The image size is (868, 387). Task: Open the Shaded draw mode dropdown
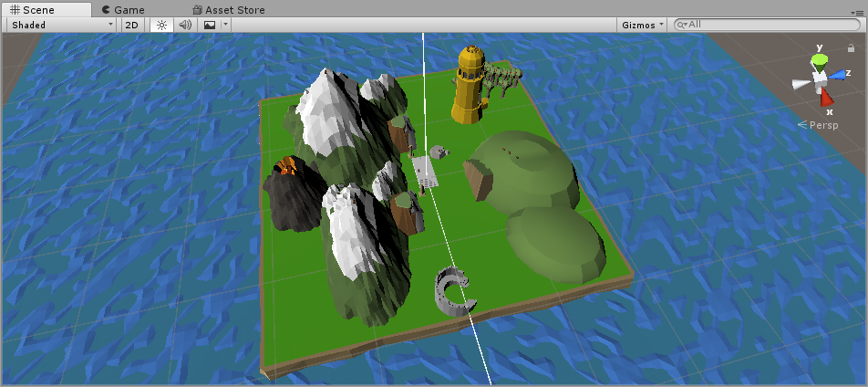62,25
